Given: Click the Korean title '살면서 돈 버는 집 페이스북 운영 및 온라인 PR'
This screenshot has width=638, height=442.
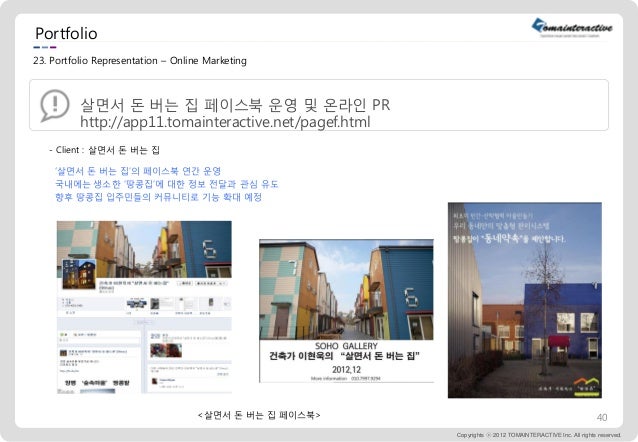Looking at the screenshot, I should coord(235,105).
